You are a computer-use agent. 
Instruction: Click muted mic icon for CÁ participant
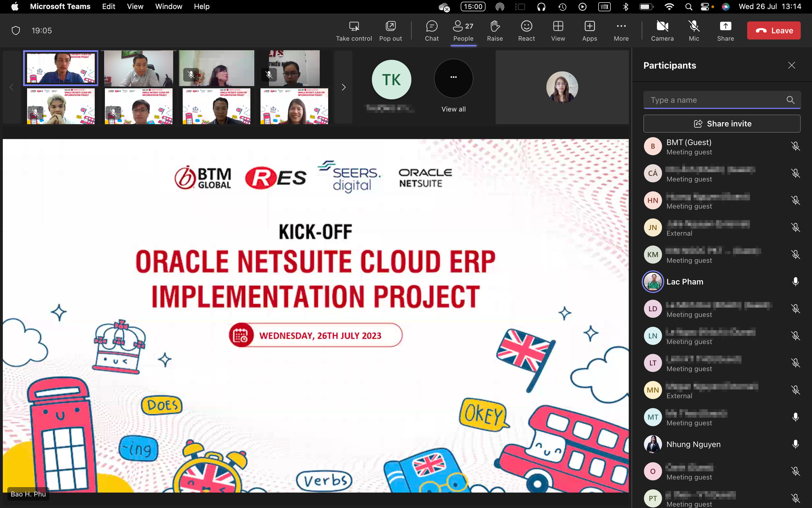[795, 173]
